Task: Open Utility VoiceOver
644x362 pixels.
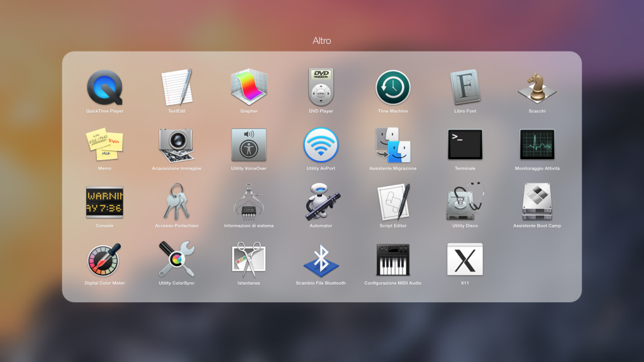Action: coord(249,145)
